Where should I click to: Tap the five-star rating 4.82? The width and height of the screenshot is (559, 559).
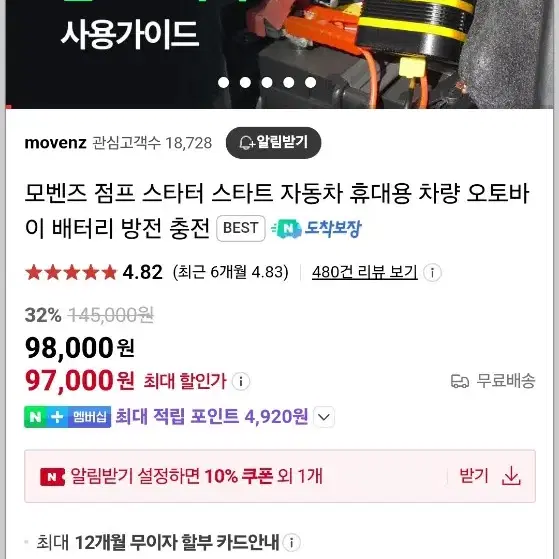[94, 272]
